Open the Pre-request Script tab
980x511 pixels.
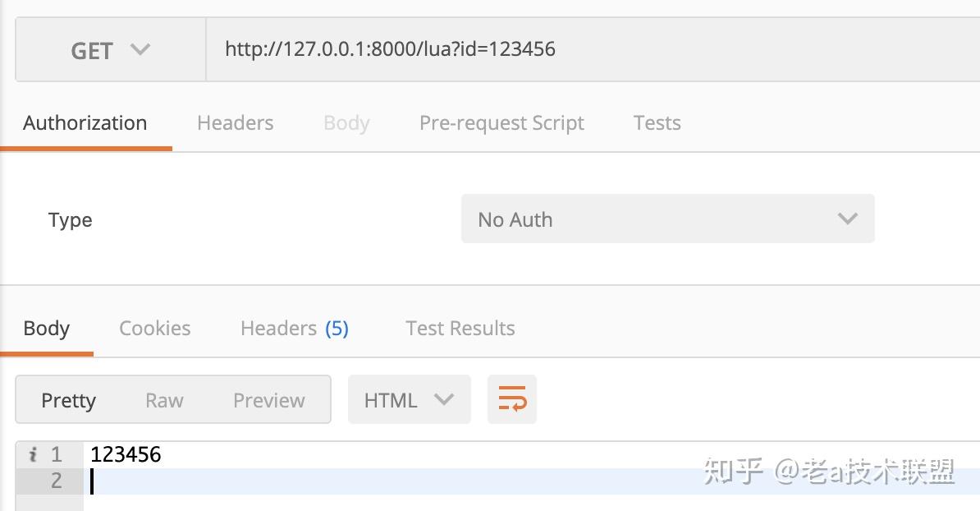[501, 122]
